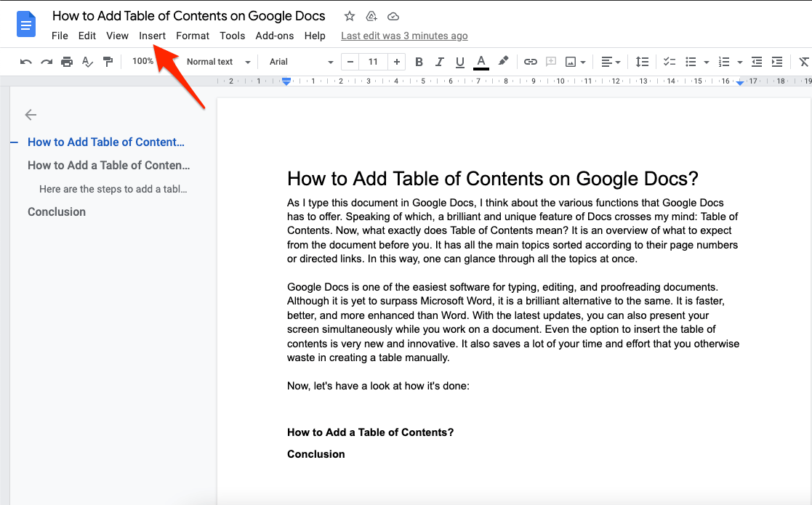The width and height of the screenshot is (812, 505).
Task: Toggle bold formatting
Action: (419, 62)
